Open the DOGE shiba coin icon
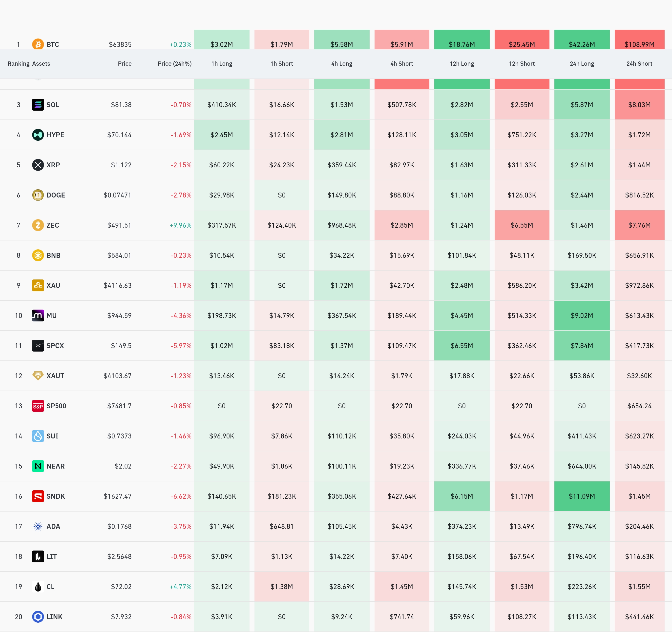This screenshot has height=632, width=672. (x=38, y=195)
